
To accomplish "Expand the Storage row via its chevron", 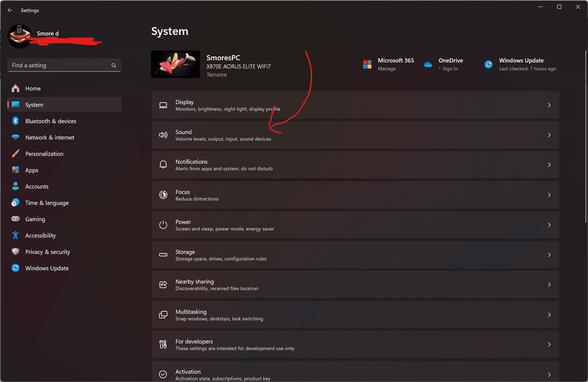I will 549,255.
